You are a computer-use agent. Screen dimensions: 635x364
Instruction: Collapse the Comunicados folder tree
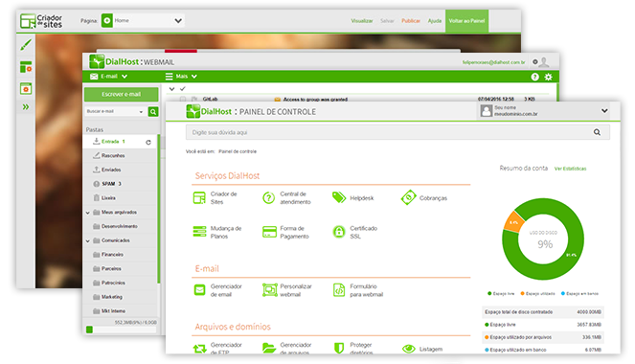pos(87,241)
